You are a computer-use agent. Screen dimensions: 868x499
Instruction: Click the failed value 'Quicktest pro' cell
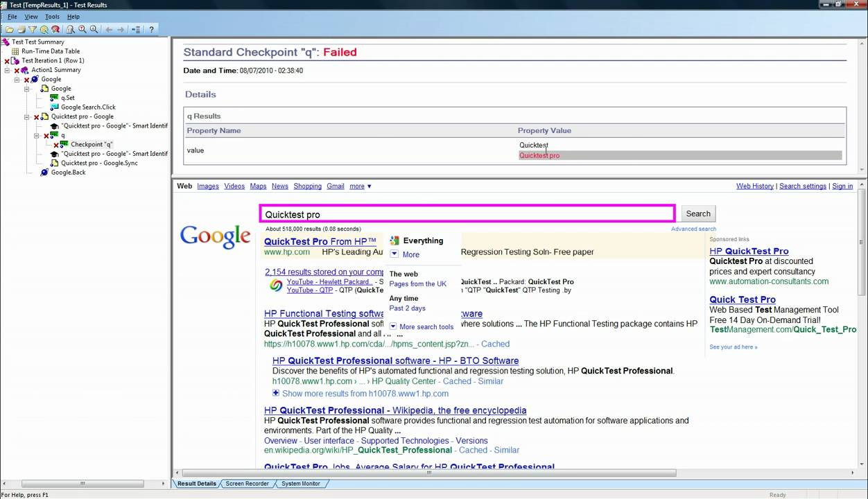[x=679, y=155]
